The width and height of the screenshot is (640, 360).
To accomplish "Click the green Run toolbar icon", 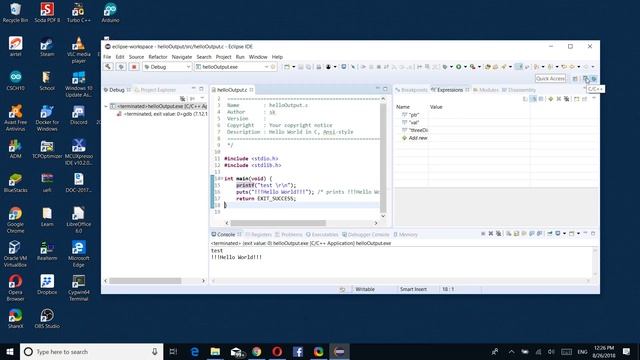I will (x=458, y=67).
